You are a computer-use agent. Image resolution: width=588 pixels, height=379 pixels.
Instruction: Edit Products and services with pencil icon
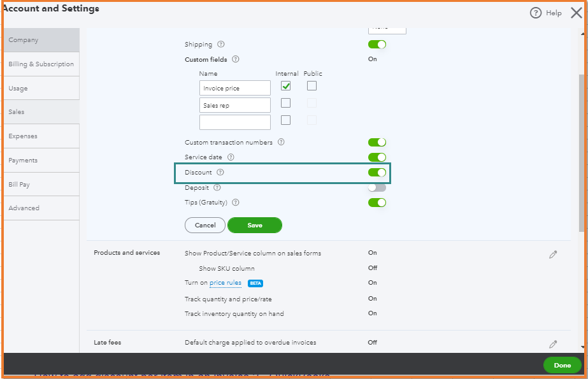pyautogui.click(x=552, y=254)
